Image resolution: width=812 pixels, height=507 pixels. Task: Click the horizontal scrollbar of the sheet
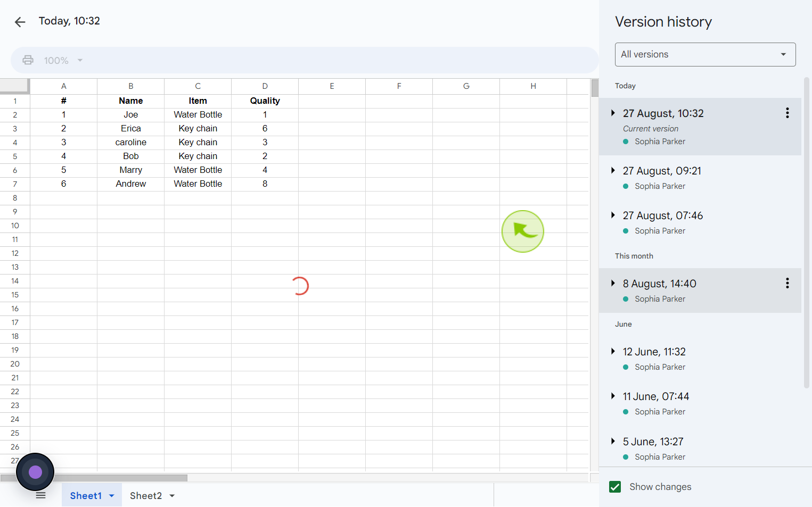pos(94,478)
